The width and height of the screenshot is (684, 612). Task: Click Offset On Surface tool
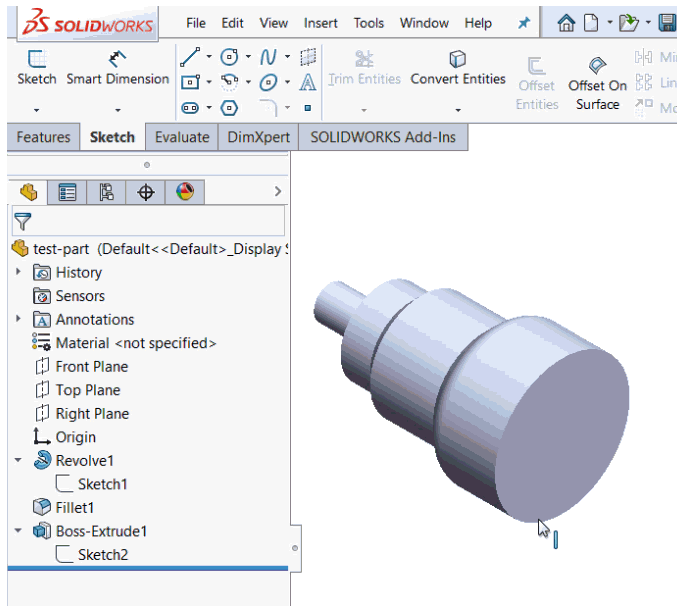coord(597,84)
